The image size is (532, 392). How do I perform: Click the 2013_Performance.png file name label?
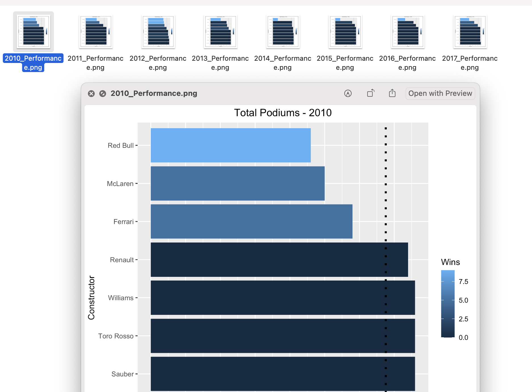(220, 63)
